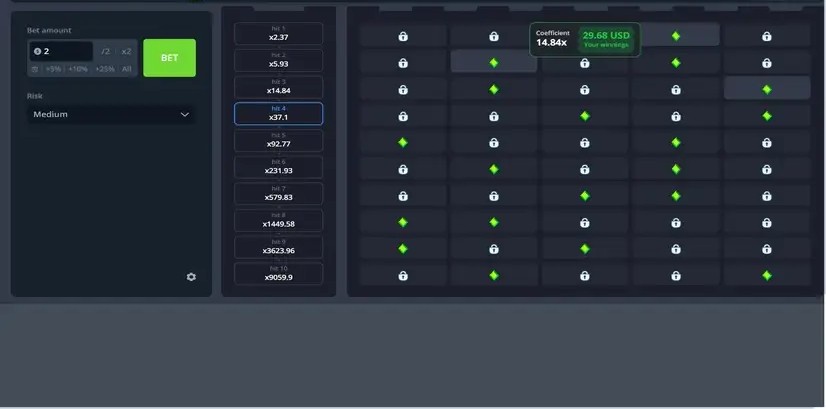
Task: Select the hit 8 x1449.58 multiplier box
Action: (278, 220)
